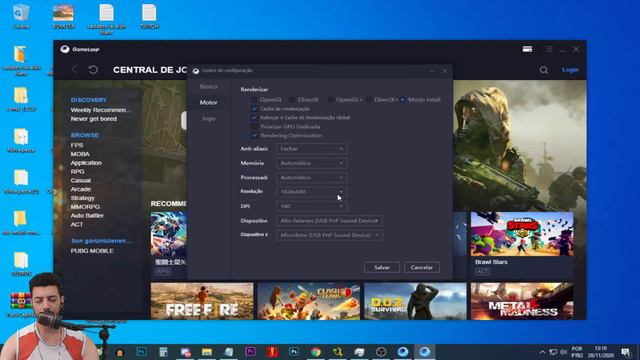Screen dimensions: 640x360
Task: Toggle the Cache de renderização checkbox
Action: [x=254, y=109]
